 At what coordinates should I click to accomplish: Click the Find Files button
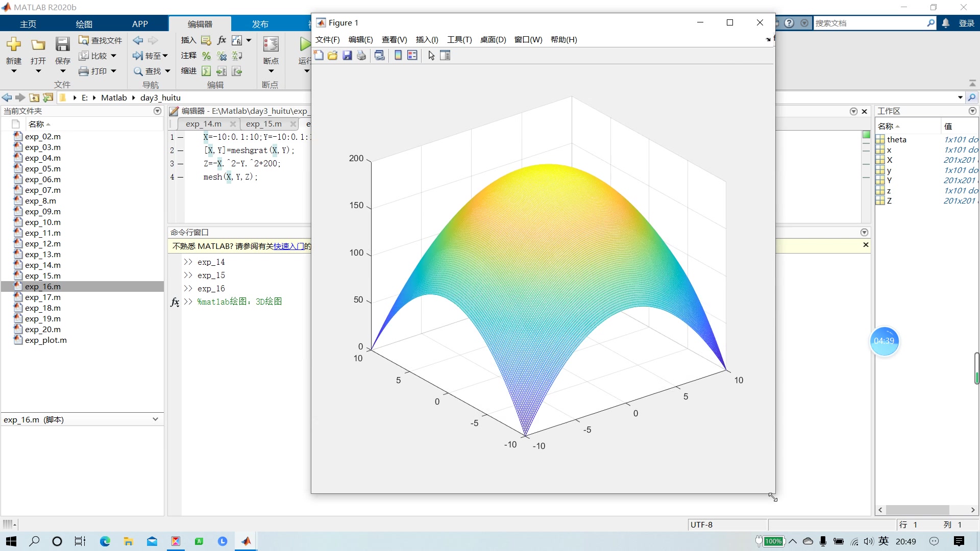click(x=101, y=40)
